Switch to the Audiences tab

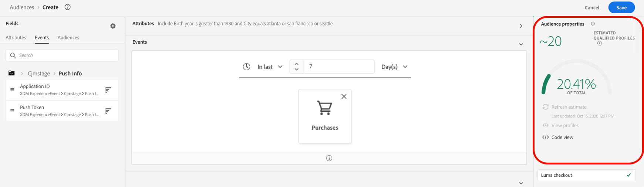point(68,38)
